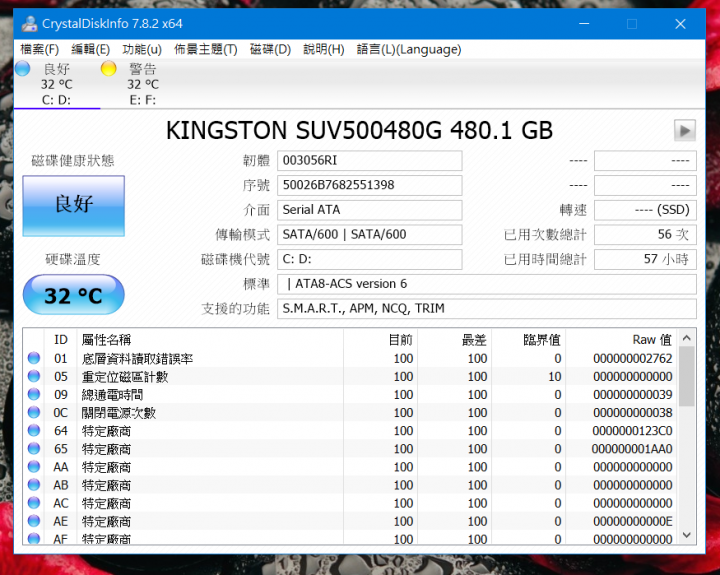This screenshot has width=720, height=575.
Task: Click raw value 000000000038
Action: click(633, 412)
